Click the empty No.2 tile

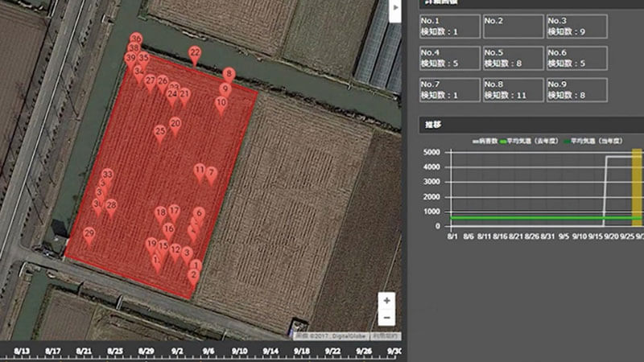click(x=513, y=26)
